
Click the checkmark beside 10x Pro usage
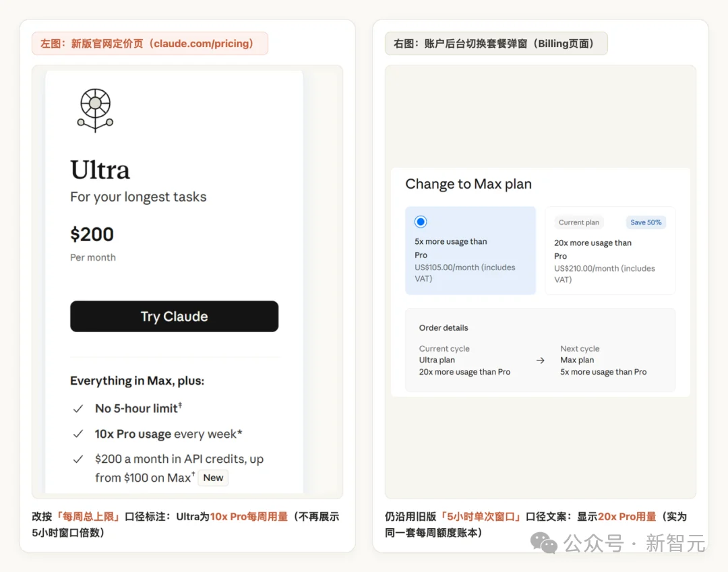point(78,434)
